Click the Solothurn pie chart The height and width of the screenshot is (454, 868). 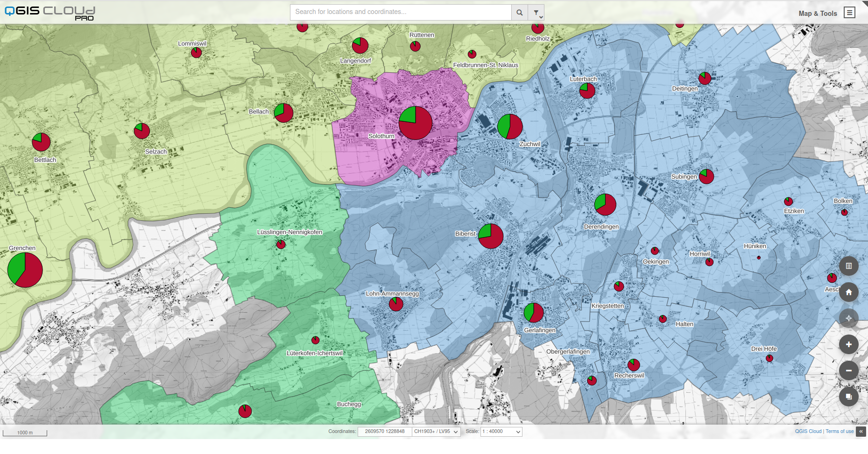click(x=415, y=123)
